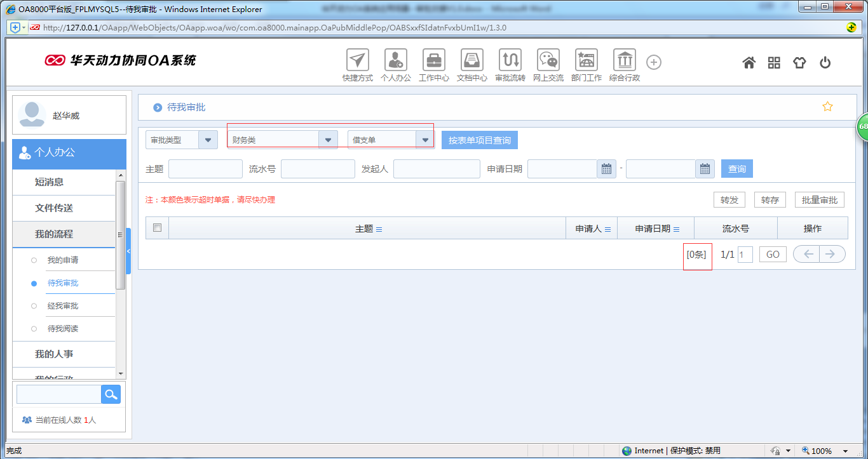This screenshot has height=459, width=868.
Task: Expand the 借支单 form type dropdown
Action: pyautogui.click(x=424, y=140)
